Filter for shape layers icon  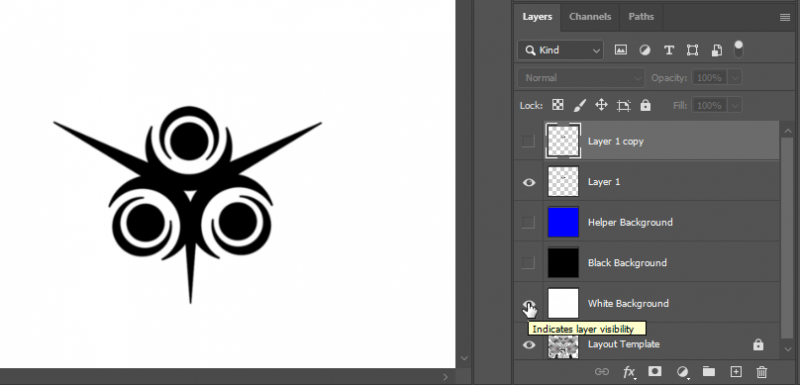click(692, 50)
